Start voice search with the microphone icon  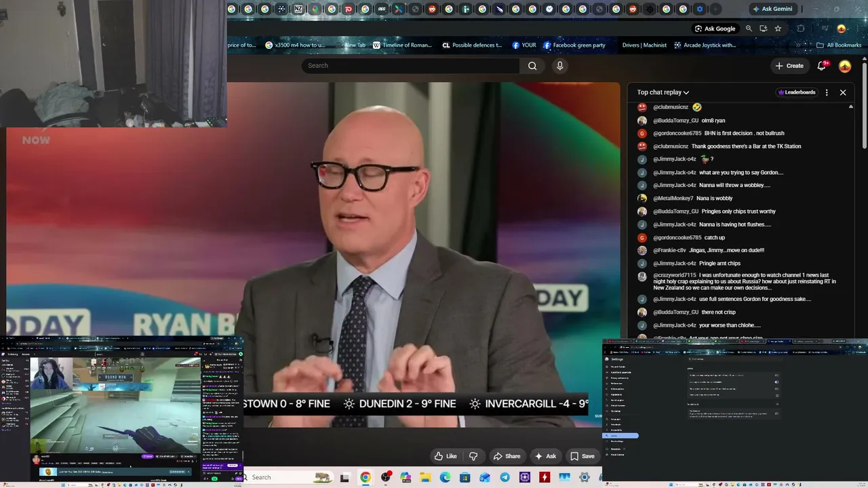[559, 66]
